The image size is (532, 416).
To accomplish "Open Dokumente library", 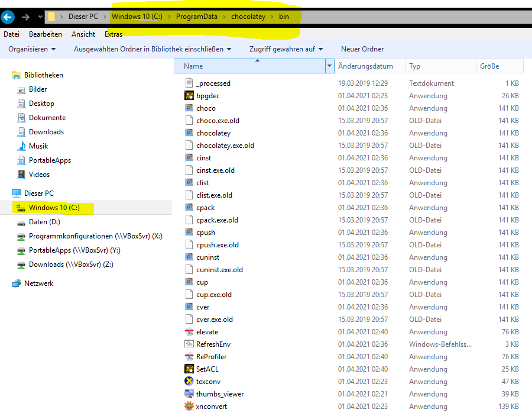I will 47,118.
